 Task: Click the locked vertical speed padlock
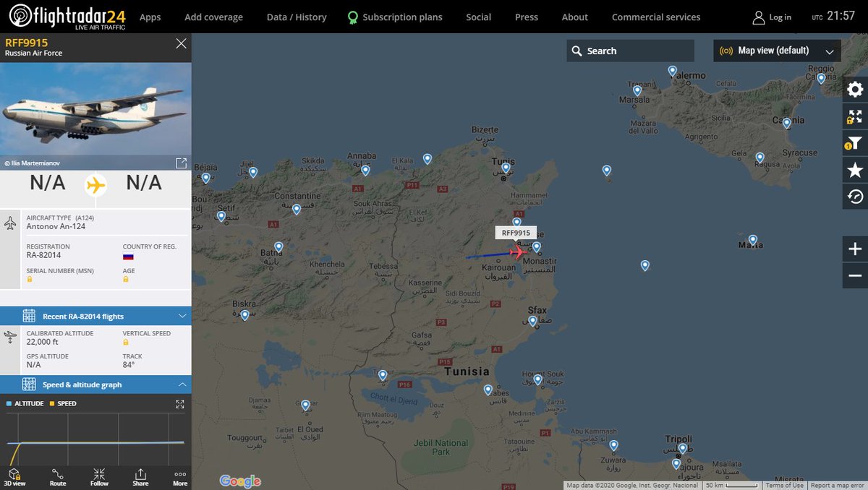point(126,341)
